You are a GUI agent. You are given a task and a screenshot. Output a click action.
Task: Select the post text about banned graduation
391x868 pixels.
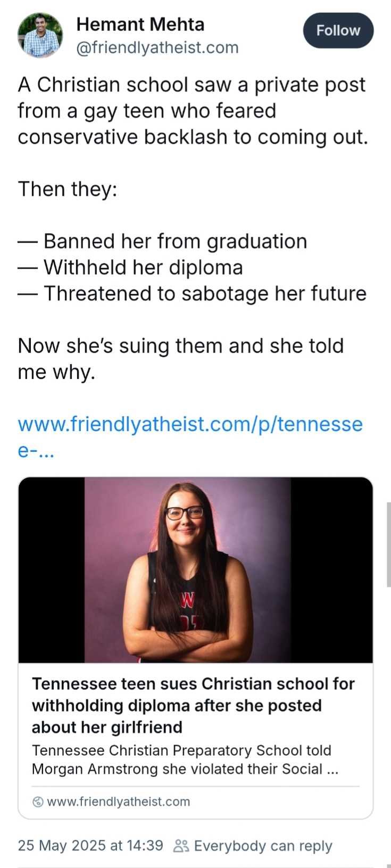tap(162, 241)
